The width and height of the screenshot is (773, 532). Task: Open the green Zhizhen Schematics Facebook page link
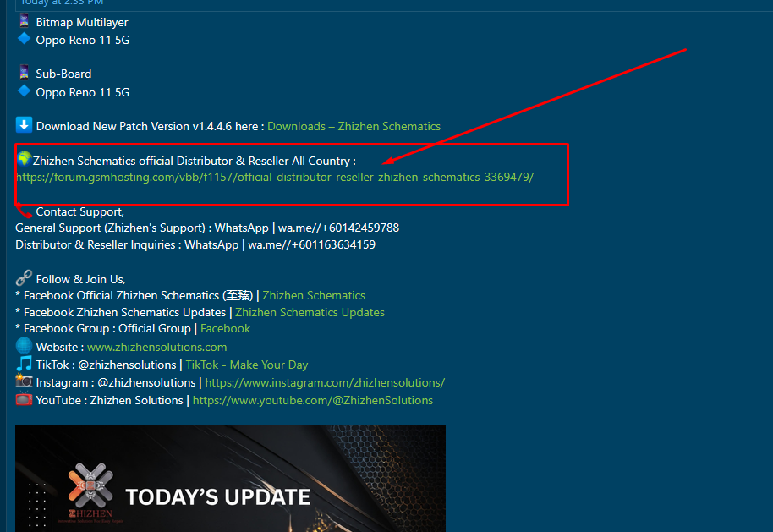click(x=314, y=295)
